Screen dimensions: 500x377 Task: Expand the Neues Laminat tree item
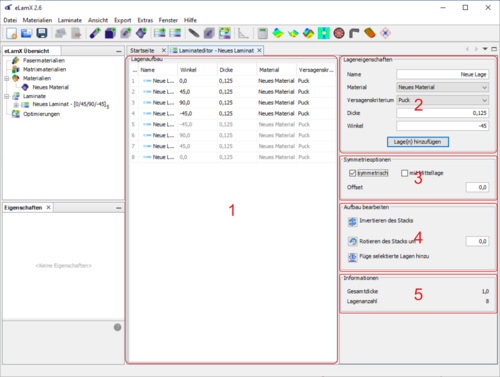(15, 105)
